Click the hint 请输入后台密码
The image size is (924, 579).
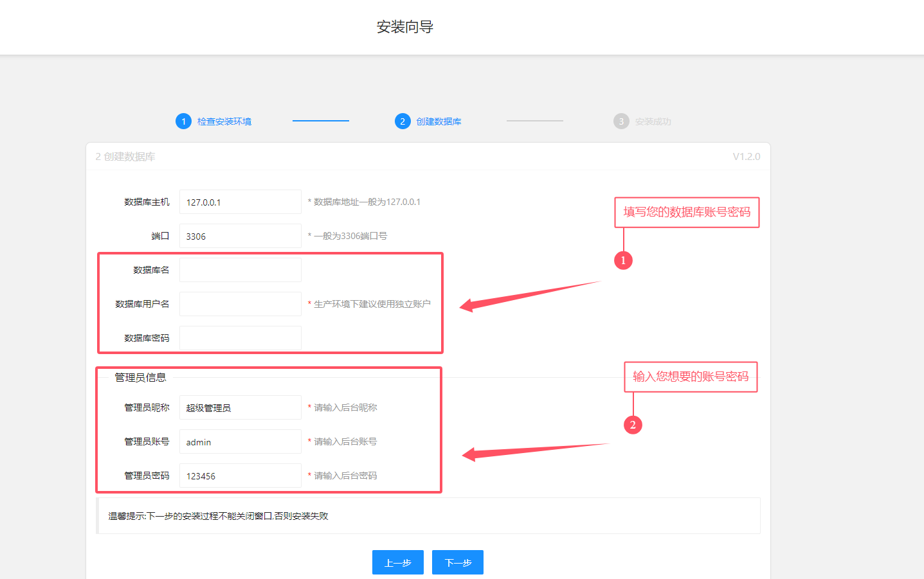(x=342, y=476)
